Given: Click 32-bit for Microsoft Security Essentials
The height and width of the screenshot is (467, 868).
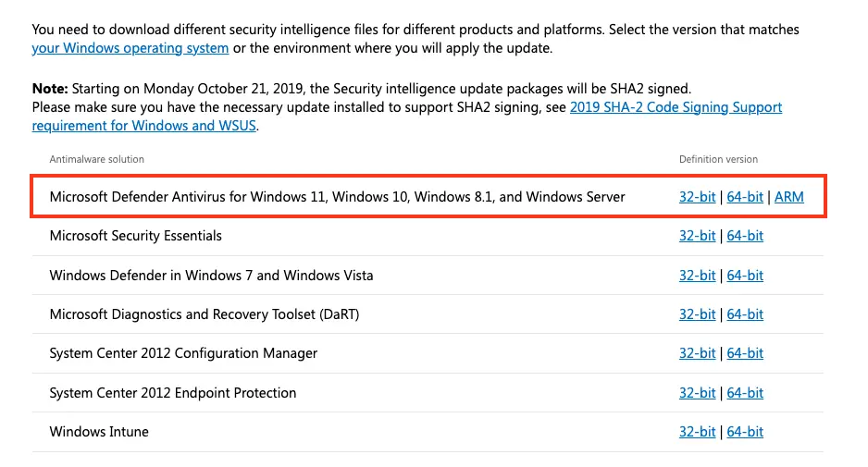Looking at the screenshot, I should click(x=697, y=236).
